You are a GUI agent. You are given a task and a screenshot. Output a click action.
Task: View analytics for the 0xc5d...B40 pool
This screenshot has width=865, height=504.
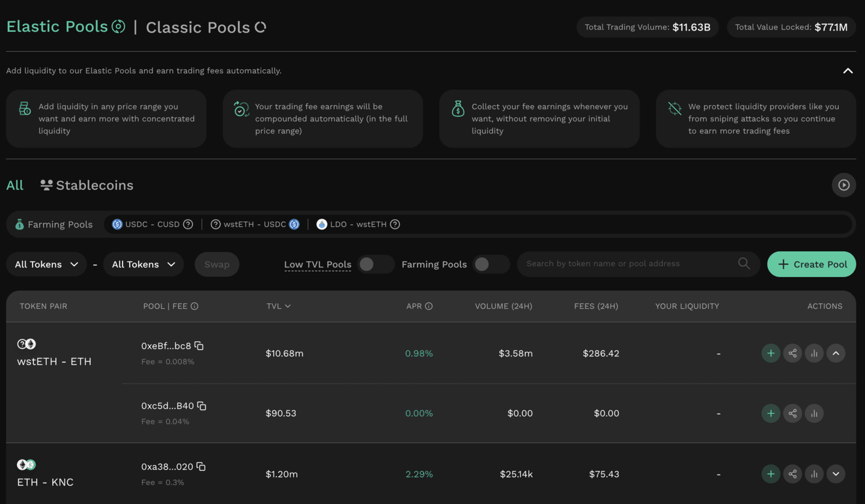coord(814,413)
